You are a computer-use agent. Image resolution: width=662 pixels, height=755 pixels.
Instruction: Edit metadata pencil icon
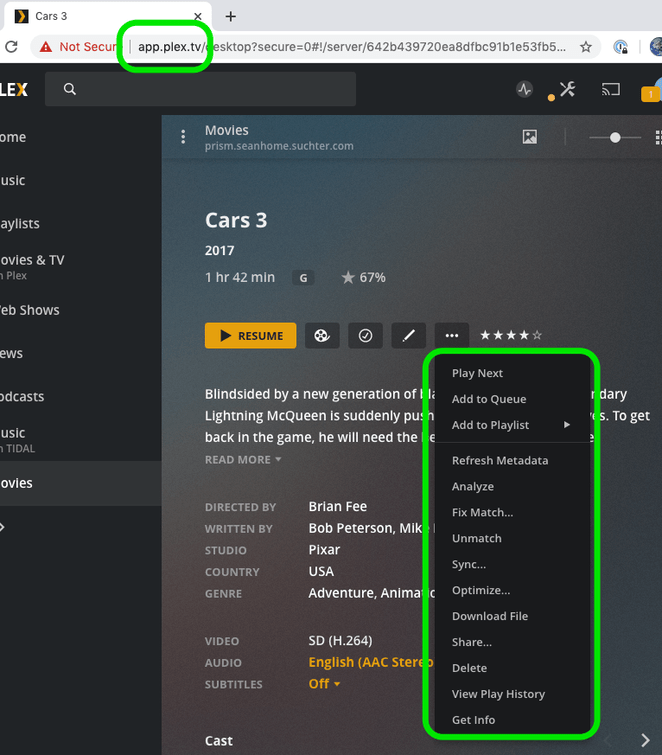[x=409, y=336]
